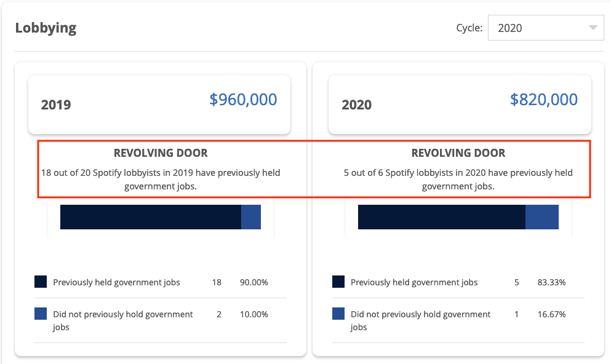Image resolution: width=611 pixels, height=364 pixels.
Task: Click the count 5 in the 2020 legend
Action: (517, 282)
